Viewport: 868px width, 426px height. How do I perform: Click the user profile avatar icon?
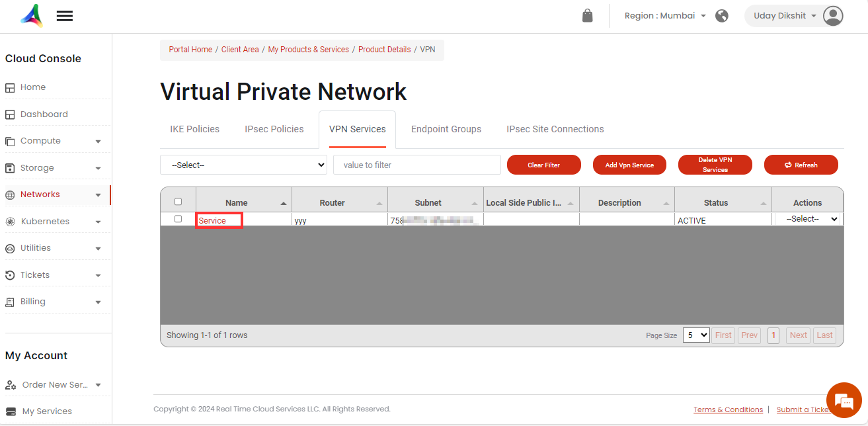point(833,16)
